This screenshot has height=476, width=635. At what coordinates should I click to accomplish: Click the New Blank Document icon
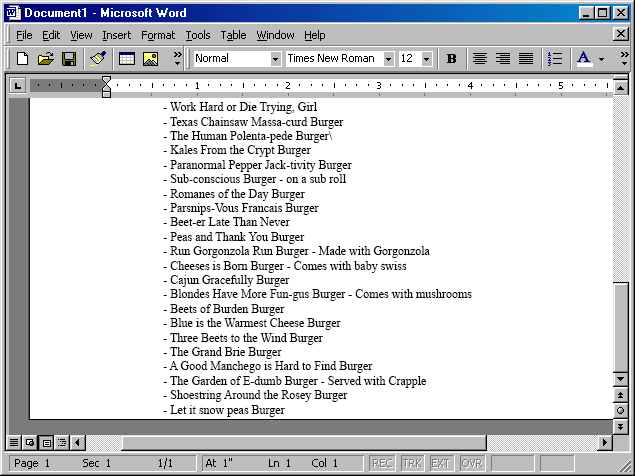(22, 59)
